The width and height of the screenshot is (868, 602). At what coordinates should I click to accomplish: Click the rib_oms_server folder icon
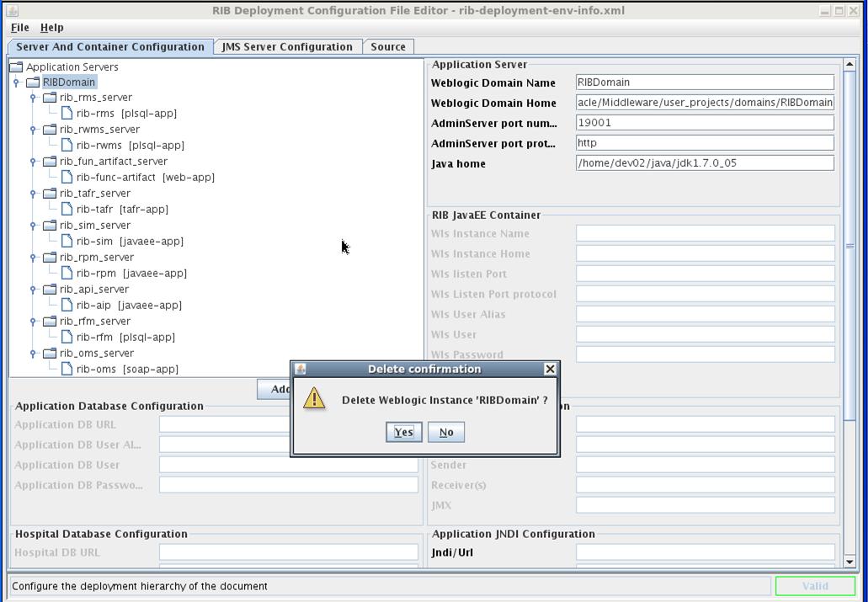pyautogui.click(x=50, y=354)
